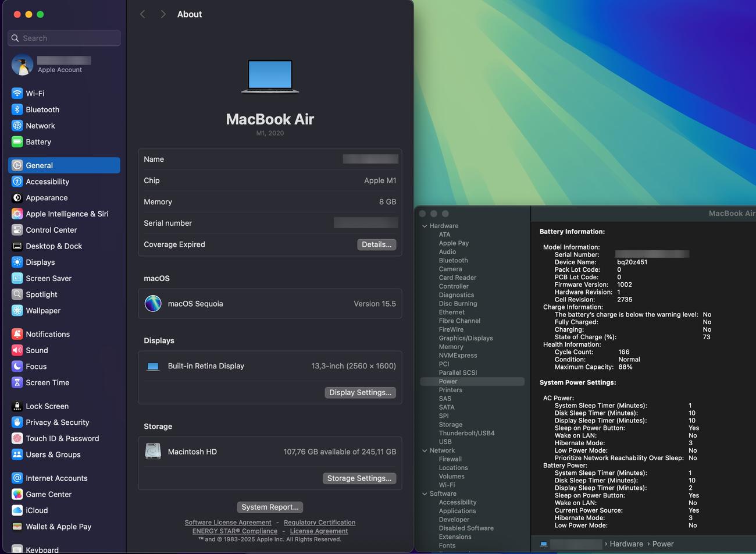The width and height of the screenshot is (756, 554).
Task: Go back with the left chevron
Action: click(x=142, y=14)
